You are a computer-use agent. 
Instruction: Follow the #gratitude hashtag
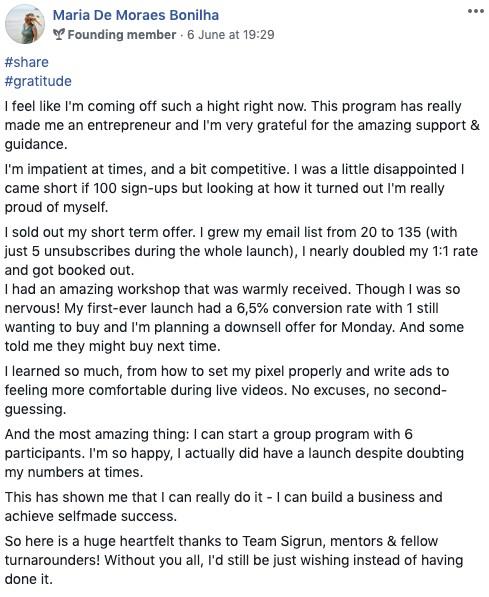[x=38, y=81]
